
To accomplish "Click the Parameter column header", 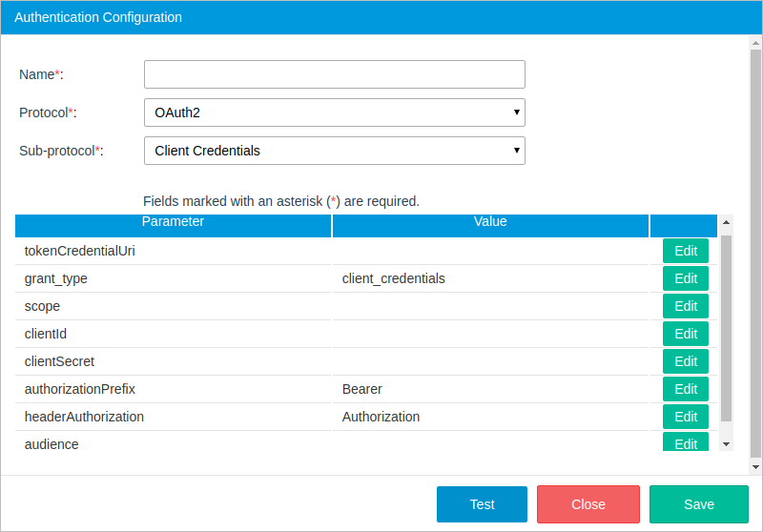I will coord(173,223).
